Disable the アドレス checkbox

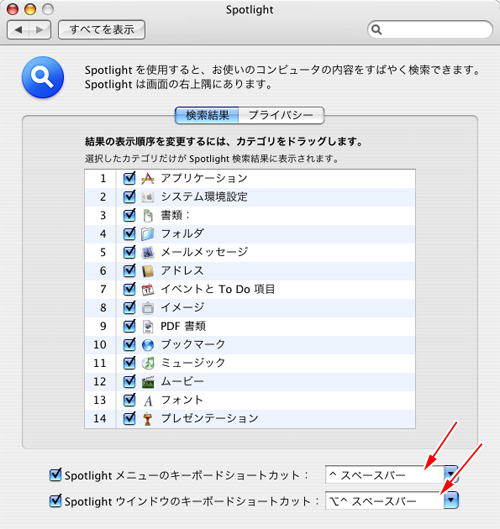point(129,271)
